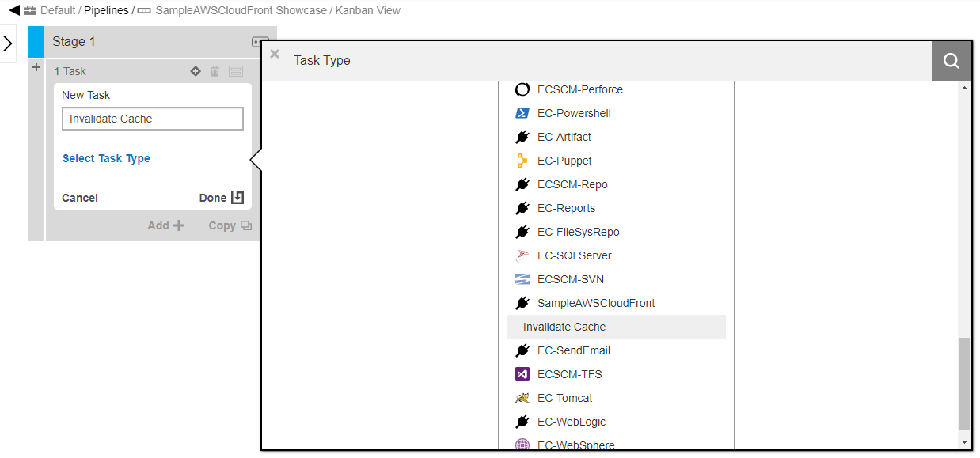Click the back arrow in the breadcrumb

pyautogui.click(x=13, y=10)
